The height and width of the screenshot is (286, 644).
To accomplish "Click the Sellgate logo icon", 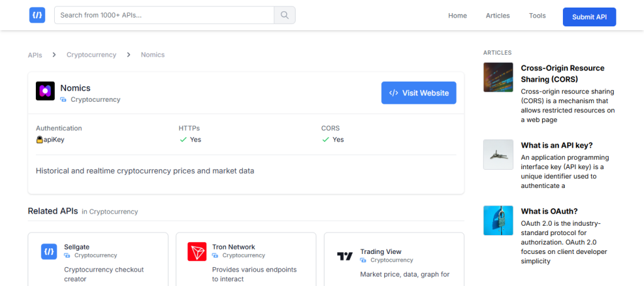I will [49, 251].
